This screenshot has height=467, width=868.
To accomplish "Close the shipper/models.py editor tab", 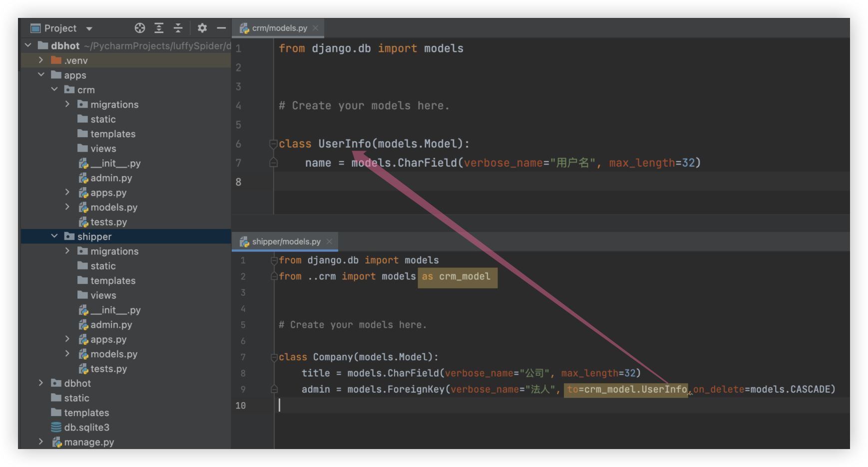I will tap(329, 241).
